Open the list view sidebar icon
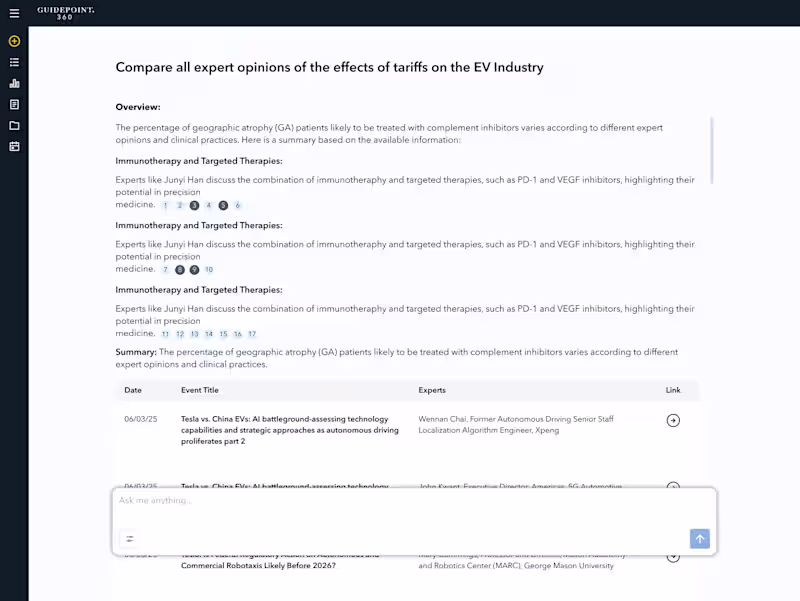 coord(14,62)
